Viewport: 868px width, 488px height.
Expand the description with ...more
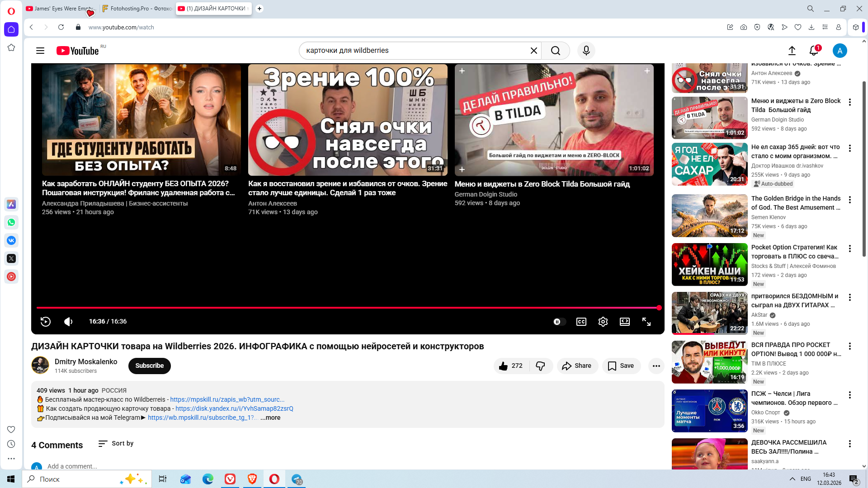(x=270, y=418)
